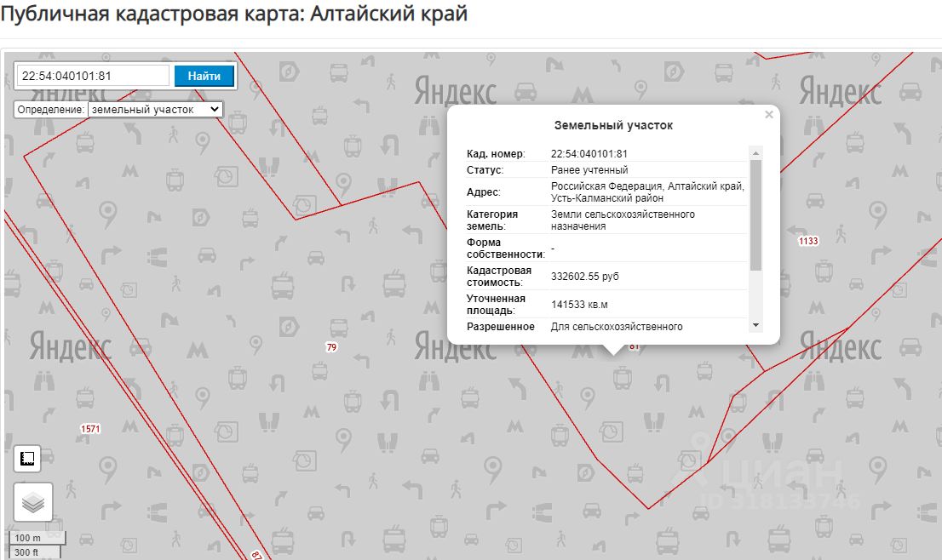The width and height of the screenshot is (942, 560).
Task: Click the popup scrollbar down arrow
Action: (x=755, y=325)
